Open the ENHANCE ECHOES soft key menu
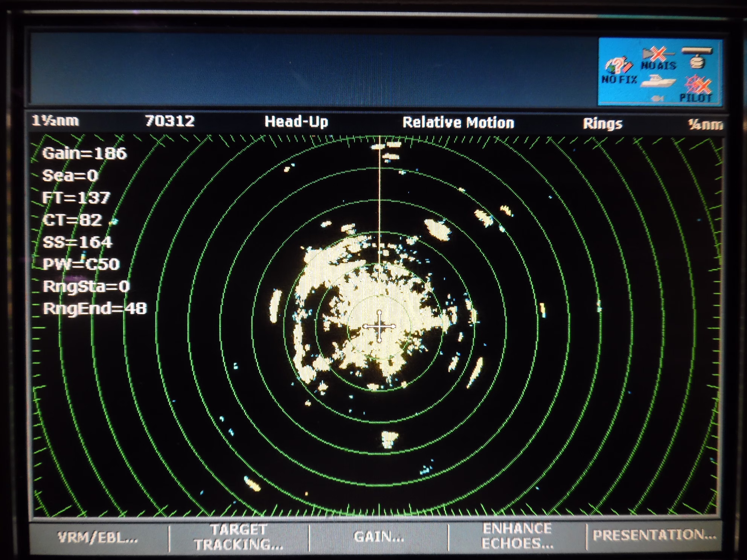The width and height of the screenshot is (747, 560). tap(517, 536)
